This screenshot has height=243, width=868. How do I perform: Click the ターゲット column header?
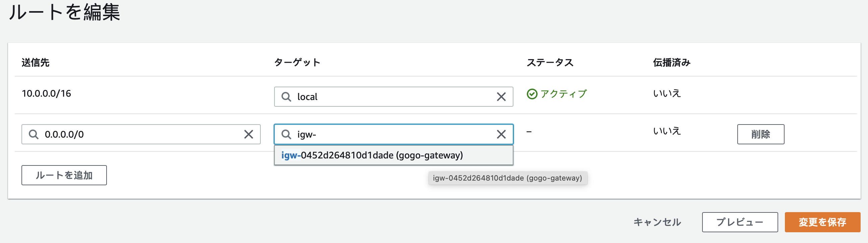pos(297,62)
